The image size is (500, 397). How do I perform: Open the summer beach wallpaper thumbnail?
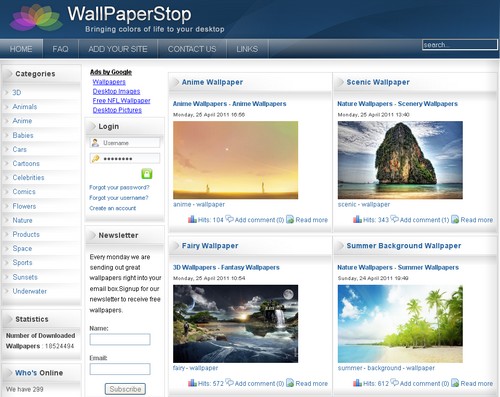click(400, 324)
